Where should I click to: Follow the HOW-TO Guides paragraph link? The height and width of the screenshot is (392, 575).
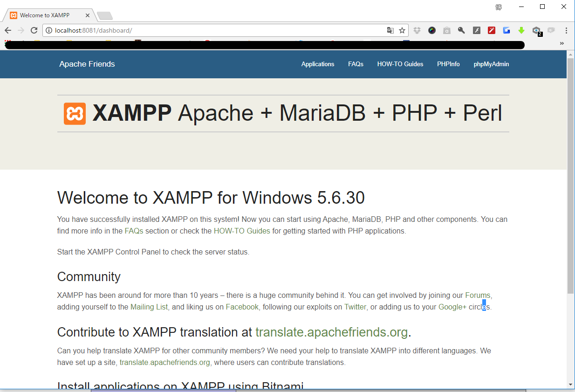tap(242, 231)
